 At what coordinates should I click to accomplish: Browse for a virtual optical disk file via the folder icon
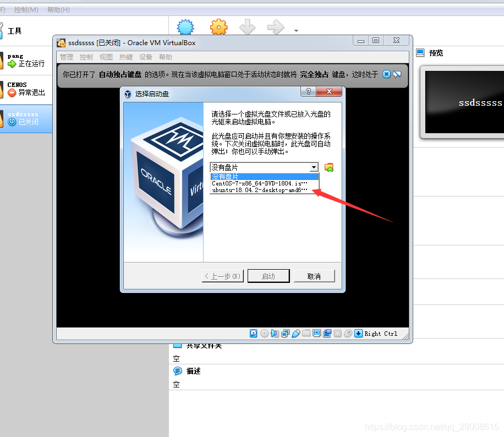(x=329, y=167)
